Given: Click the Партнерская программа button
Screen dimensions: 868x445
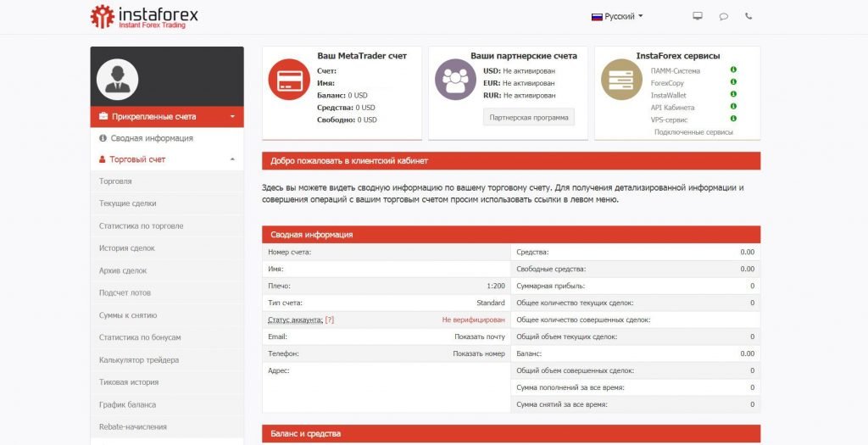Looking at the screenshot, I should point(528,117).
